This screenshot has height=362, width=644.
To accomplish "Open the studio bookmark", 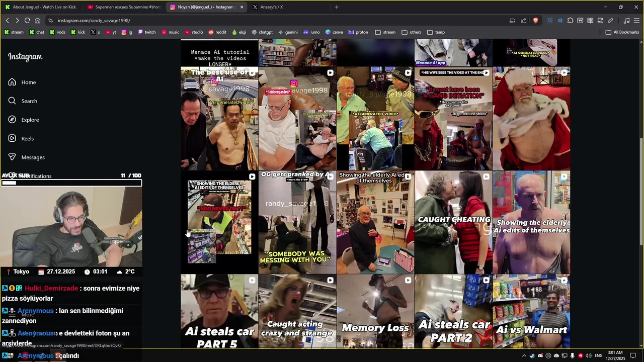I will (x=194, y=32).
